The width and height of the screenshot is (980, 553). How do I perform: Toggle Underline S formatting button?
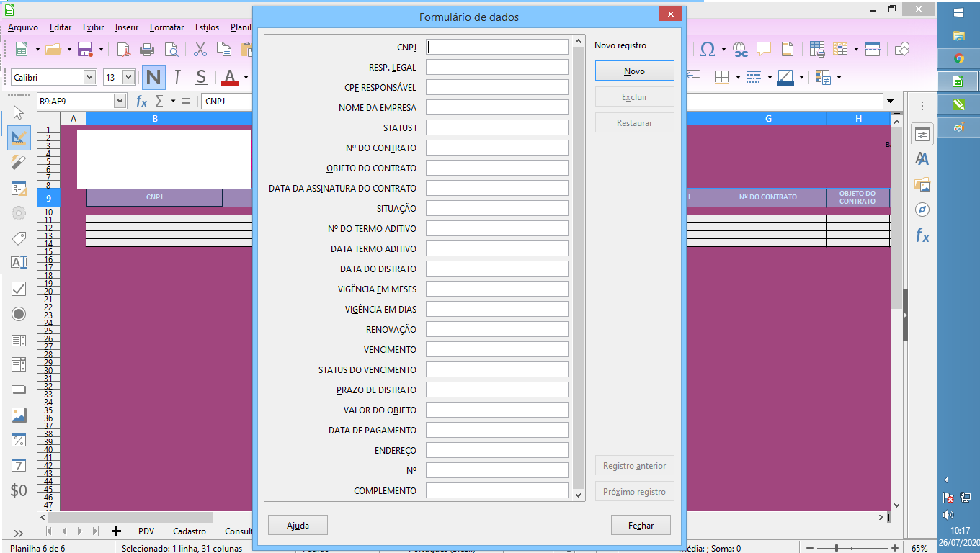coord(201,77)
